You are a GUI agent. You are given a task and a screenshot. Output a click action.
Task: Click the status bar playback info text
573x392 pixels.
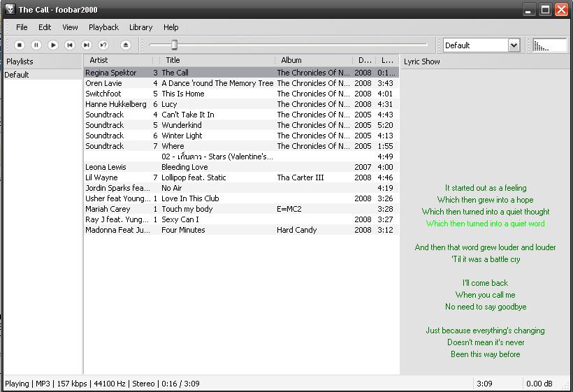[x=102, y=384]
